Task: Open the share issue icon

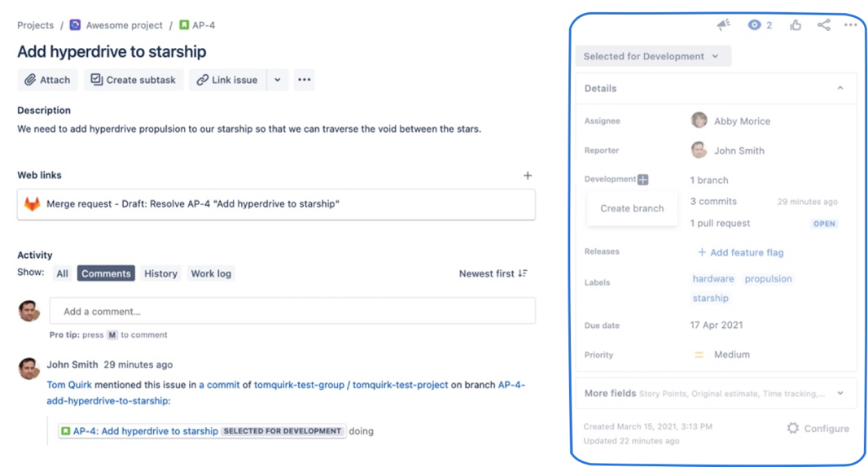Action: pyautogui.click(x=824, y=25)
